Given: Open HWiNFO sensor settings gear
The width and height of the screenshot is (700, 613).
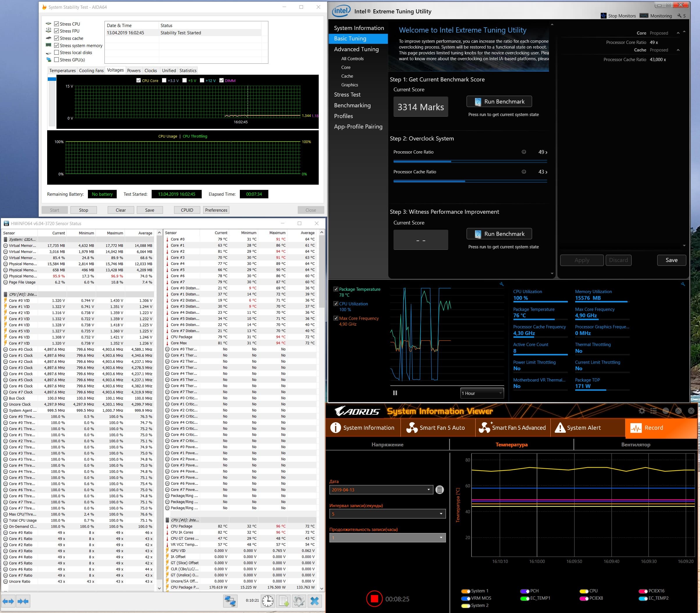Looking at the screenshot, I should click(299, 601).
